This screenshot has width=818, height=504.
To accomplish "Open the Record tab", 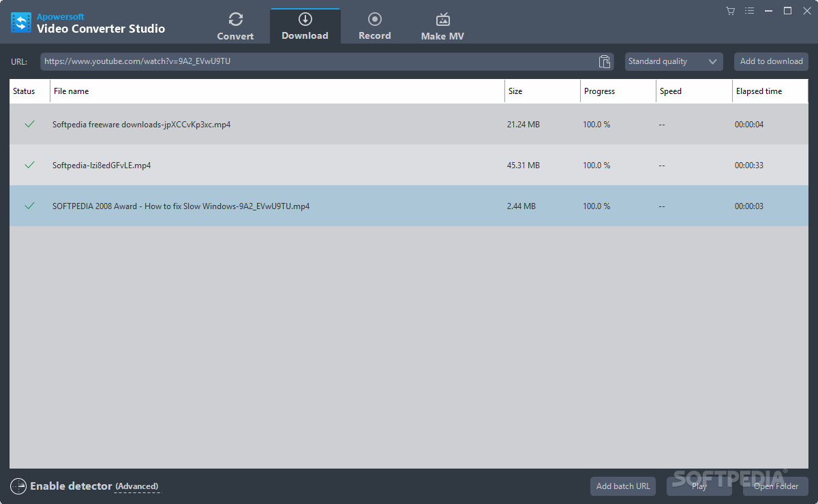I will tap(375, 27).
